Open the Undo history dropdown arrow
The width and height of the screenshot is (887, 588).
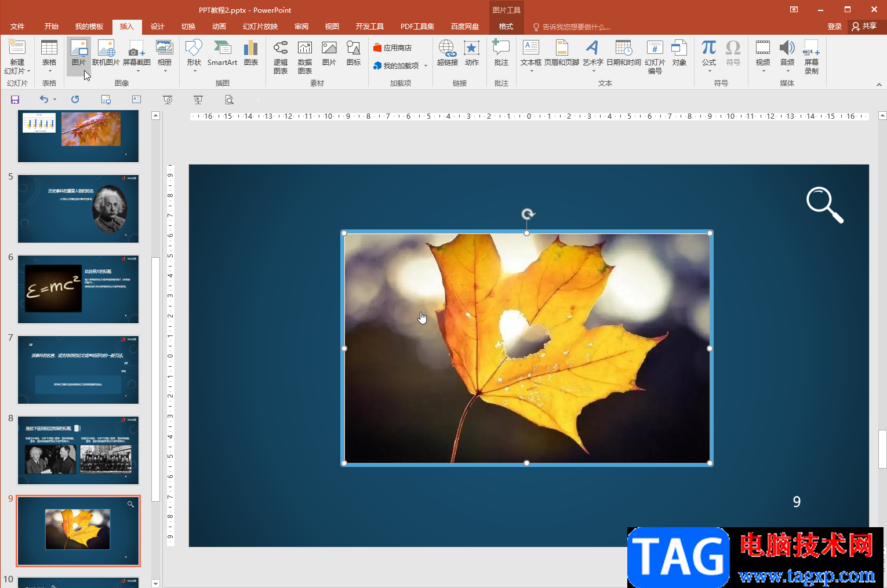click(55, 100)
